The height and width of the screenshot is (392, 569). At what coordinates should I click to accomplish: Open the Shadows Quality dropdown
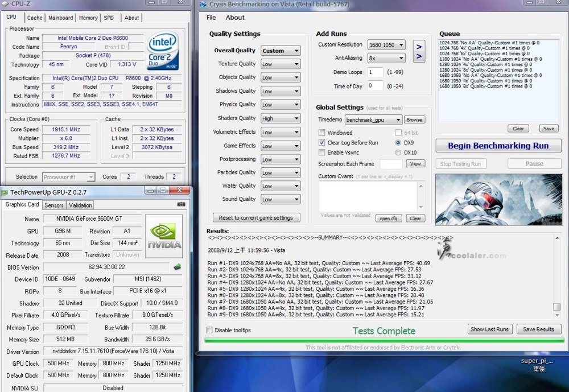tap(281, 91)
